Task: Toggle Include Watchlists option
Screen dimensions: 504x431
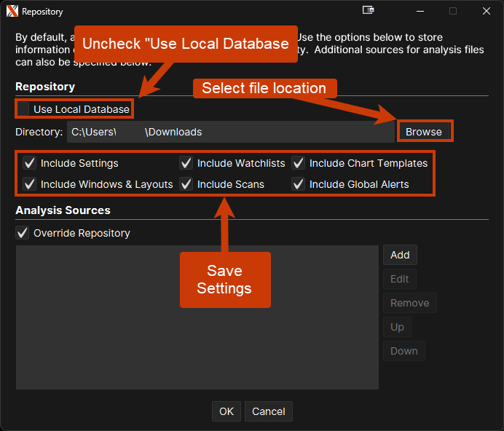Action: (x=186, y=163)
